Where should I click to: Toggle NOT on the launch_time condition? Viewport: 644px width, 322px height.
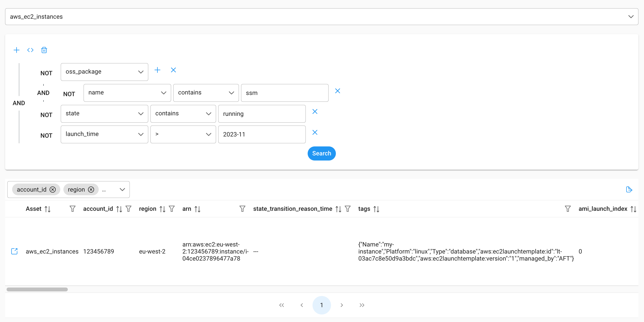(x=46, y=136)
